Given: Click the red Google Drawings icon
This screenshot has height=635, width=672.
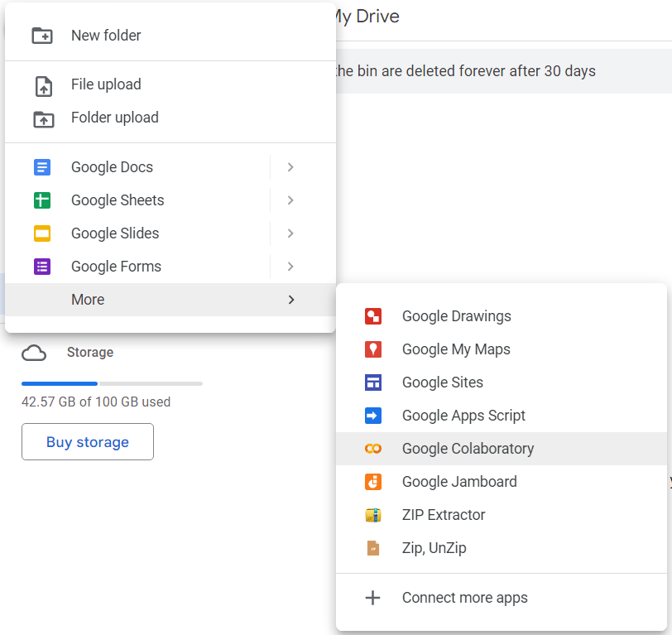Looking at the screenshot, I should coord(373,316).
